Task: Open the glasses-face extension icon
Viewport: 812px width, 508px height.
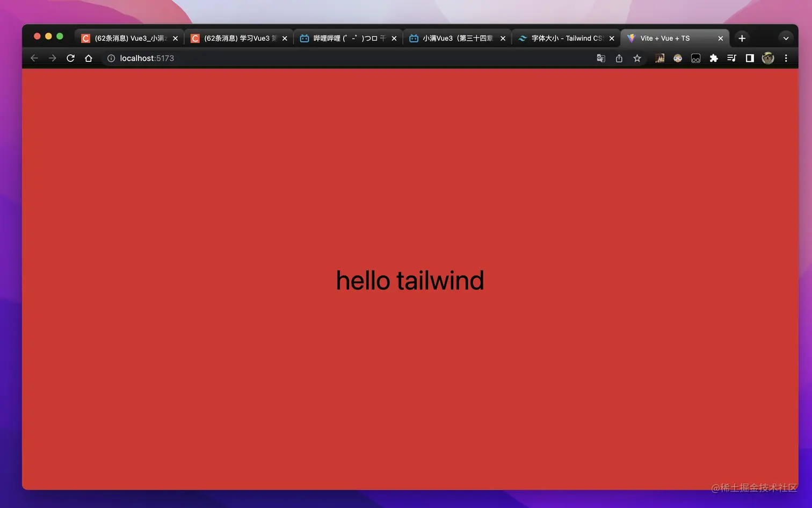Action: pyautogui.click(x=678, y=58)
